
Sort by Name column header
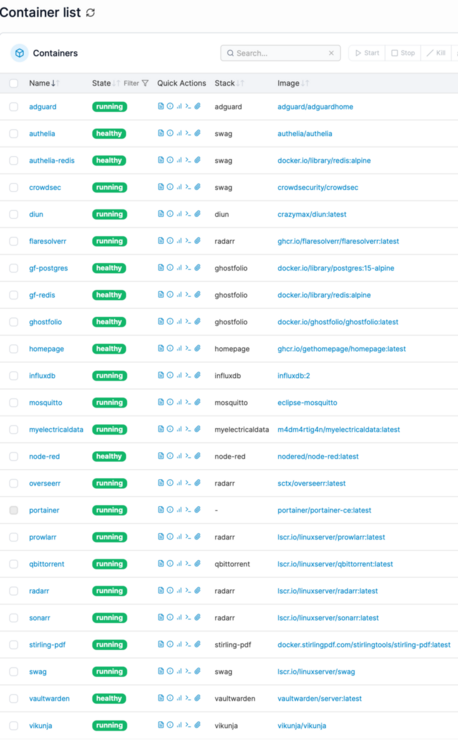click(x=44, y=83)
